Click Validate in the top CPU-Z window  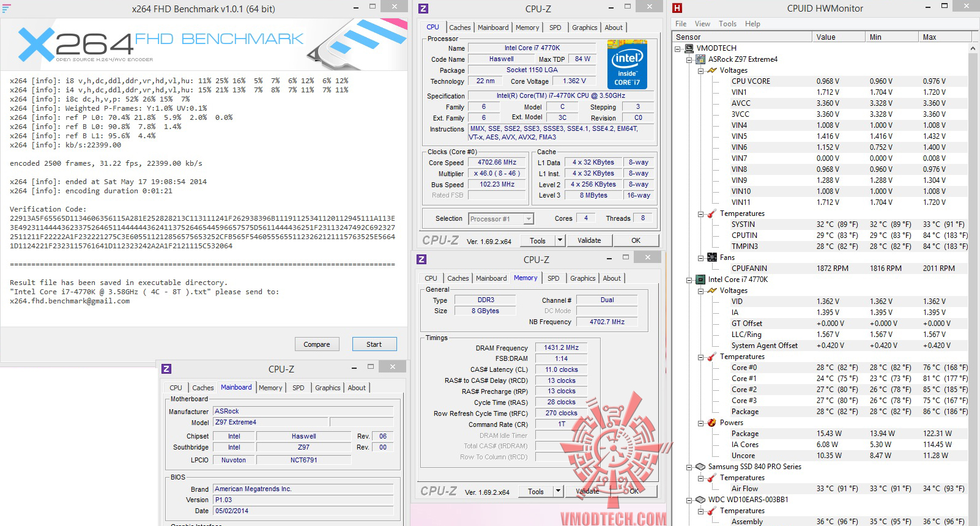point(589,240)
